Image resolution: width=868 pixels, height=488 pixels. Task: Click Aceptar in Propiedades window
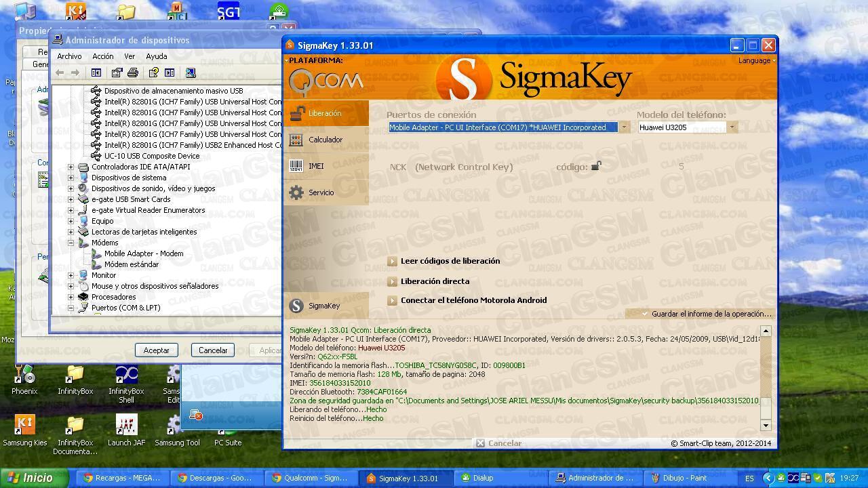156,350
